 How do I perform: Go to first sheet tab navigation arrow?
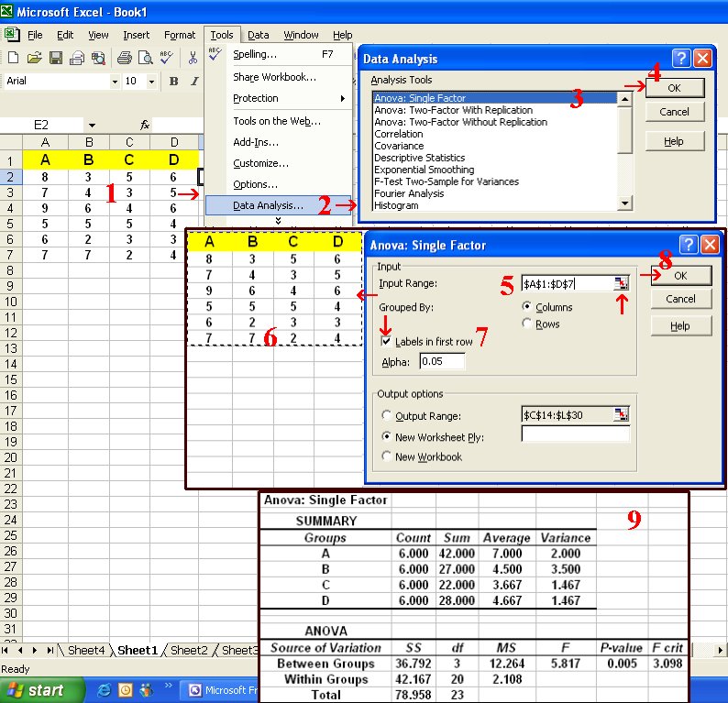click(6, 650)
